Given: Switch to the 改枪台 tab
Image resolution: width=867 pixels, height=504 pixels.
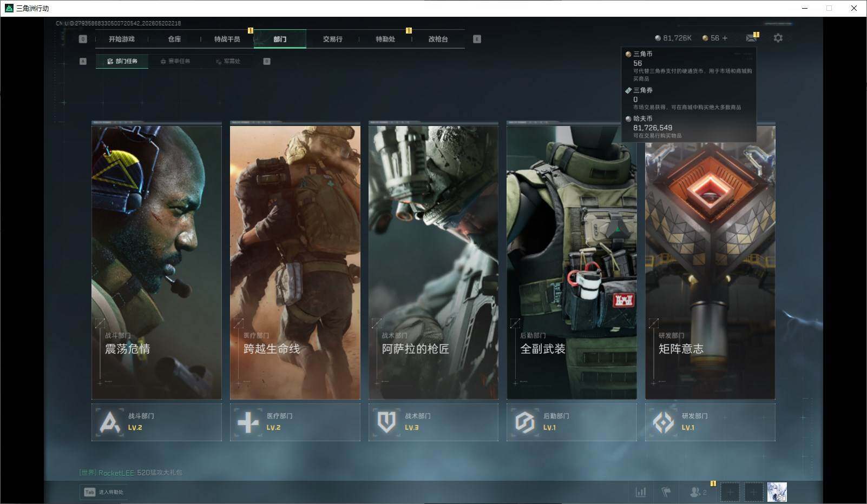Looking at the screenshot, I should click(x=438, y=39).
